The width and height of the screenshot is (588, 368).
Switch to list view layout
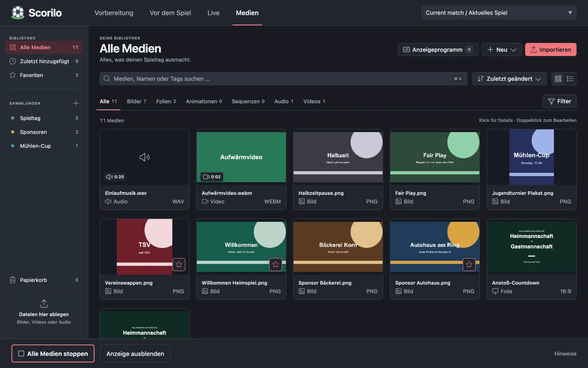(x=570, y=79)
